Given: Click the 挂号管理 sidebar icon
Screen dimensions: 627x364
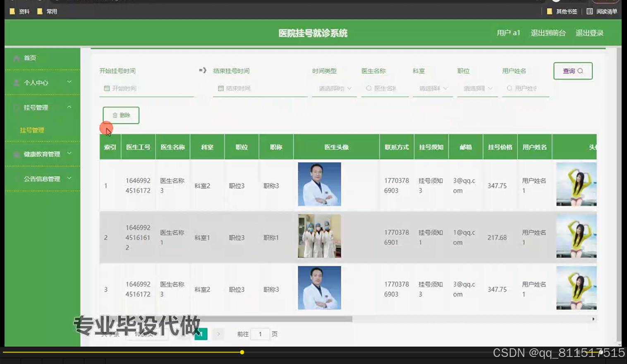Looking at the screenshot, I should [16, 107].
